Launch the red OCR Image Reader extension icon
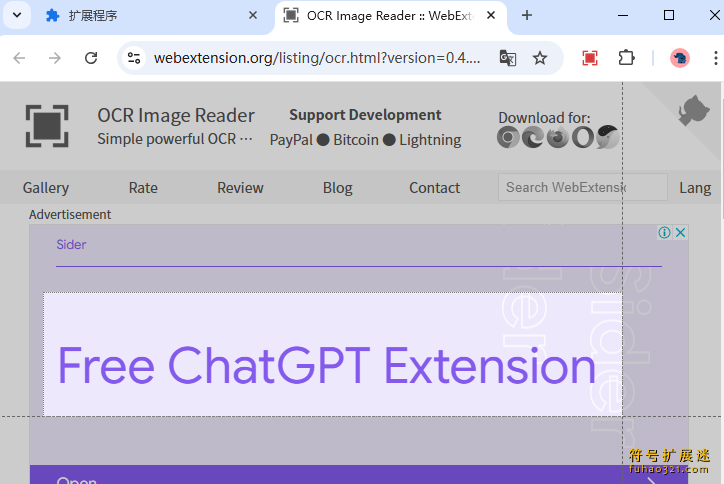The image size is (724, 484). coord(590,58)
